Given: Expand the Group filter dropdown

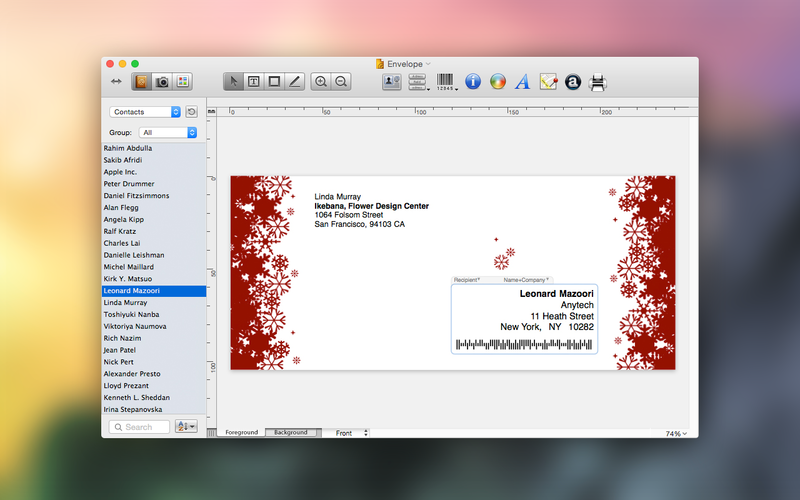Looking at the screenshot, I should click(x=168, y=132).
